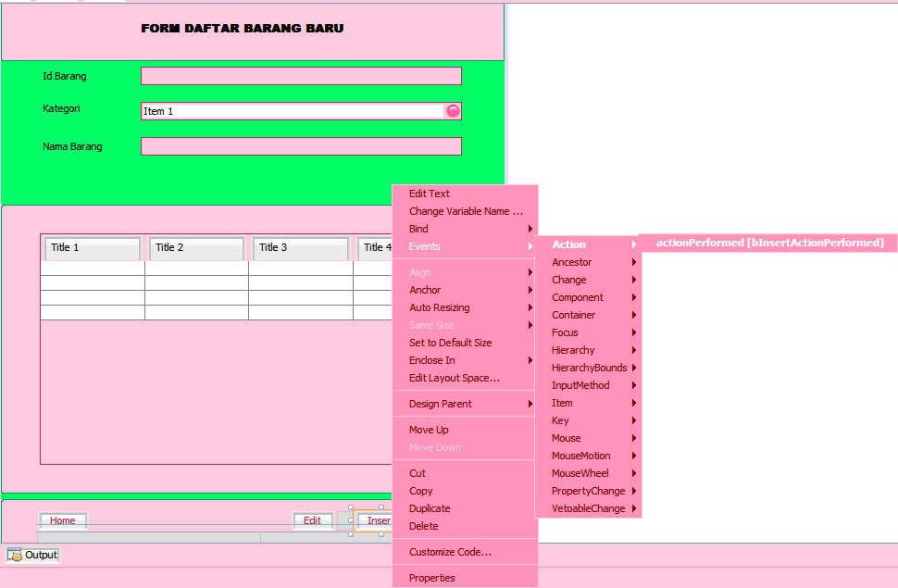The image size is (898, 588).
Task: Open the Events submenu
Action: pos(465,246)
